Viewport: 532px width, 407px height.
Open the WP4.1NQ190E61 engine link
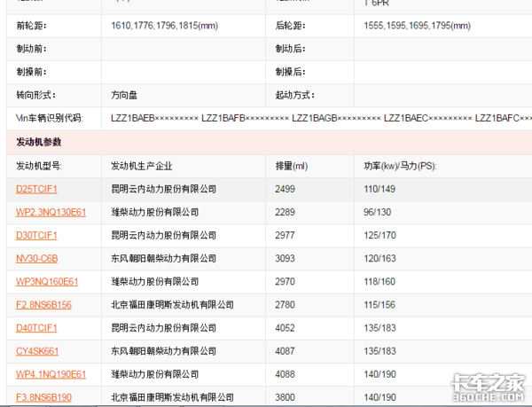coord(51,374)
